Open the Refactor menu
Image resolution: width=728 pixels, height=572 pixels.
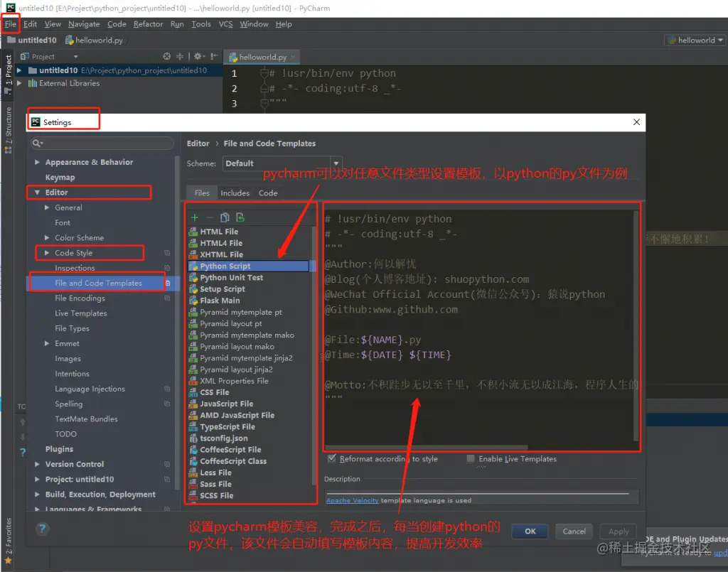click(148, 24)
